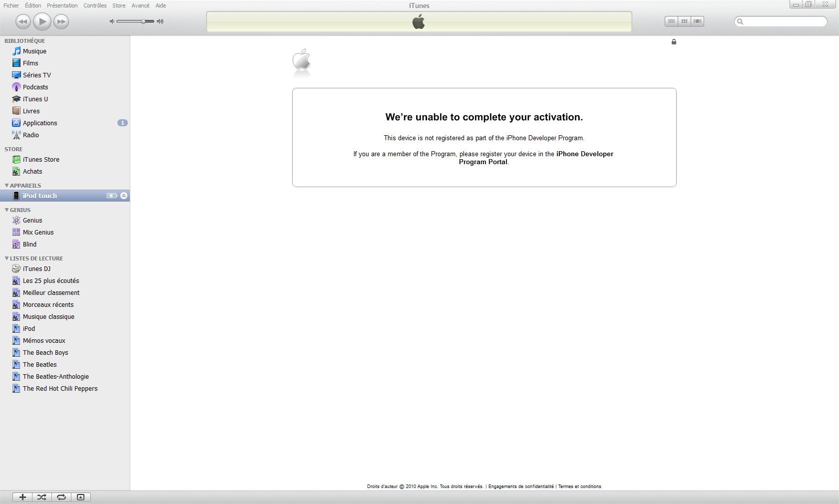Open Mémos vocaux playlist

pyautogui.click(x=65, y=341)
